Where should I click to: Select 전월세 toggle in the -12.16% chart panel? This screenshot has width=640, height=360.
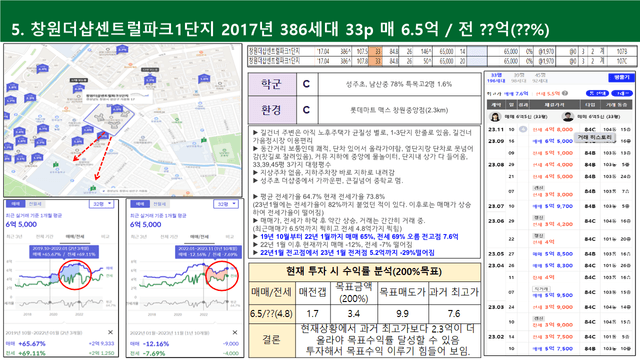159,204
